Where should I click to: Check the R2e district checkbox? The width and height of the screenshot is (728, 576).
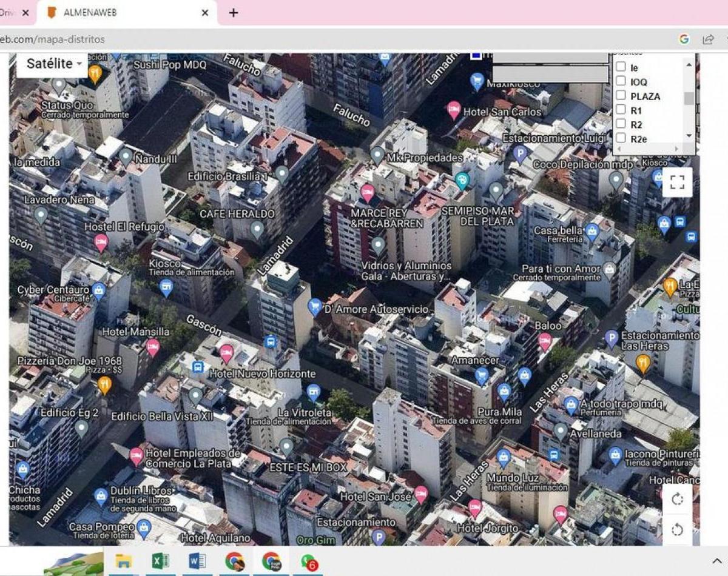tap(621, 138)
